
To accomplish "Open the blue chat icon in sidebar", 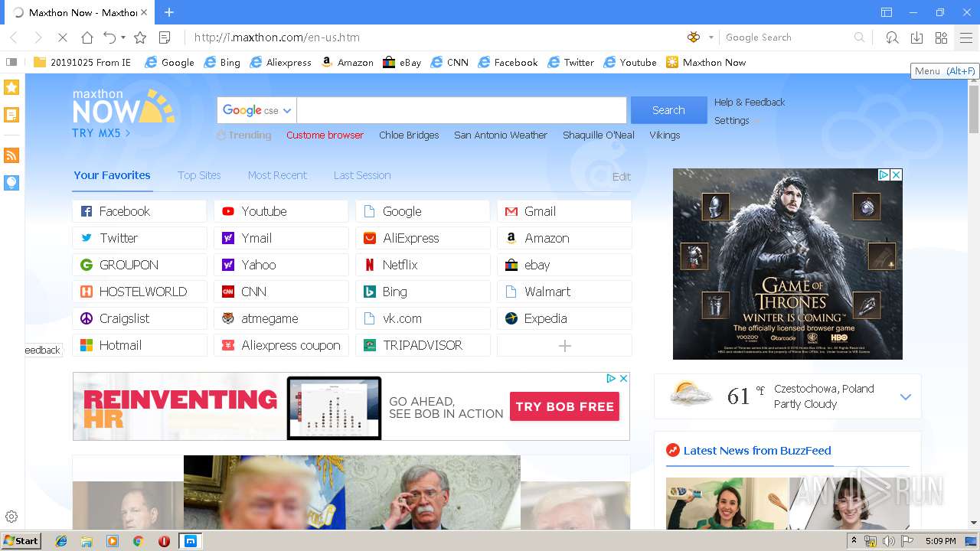I will pyautogui.click(x=11, y=182).
